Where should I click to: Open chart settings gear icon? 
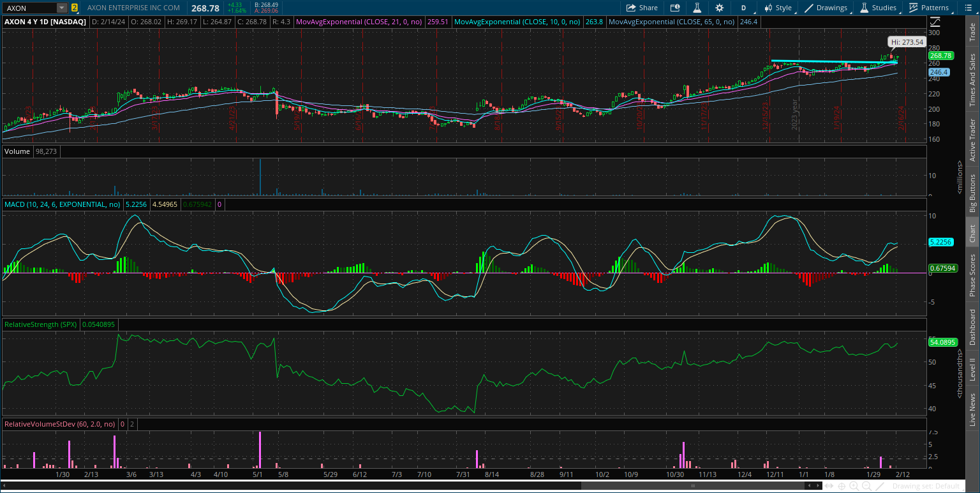point(720,8)
